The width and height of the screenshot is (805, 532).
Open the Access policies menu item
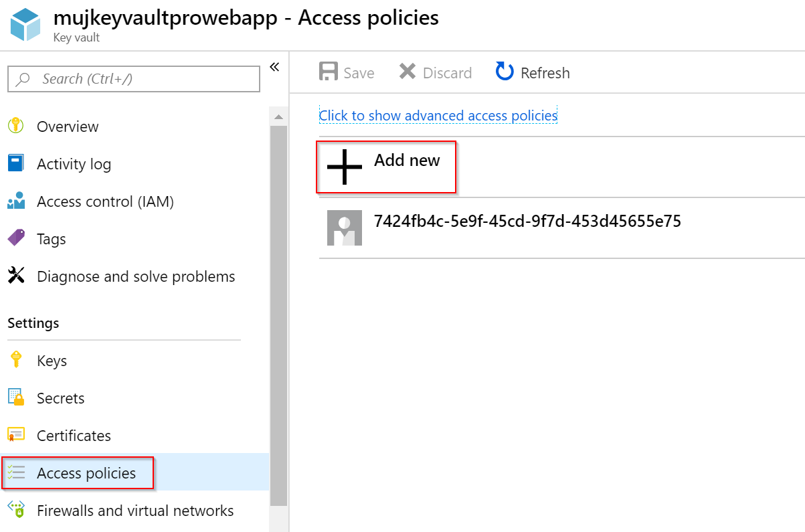pos(78,473)
